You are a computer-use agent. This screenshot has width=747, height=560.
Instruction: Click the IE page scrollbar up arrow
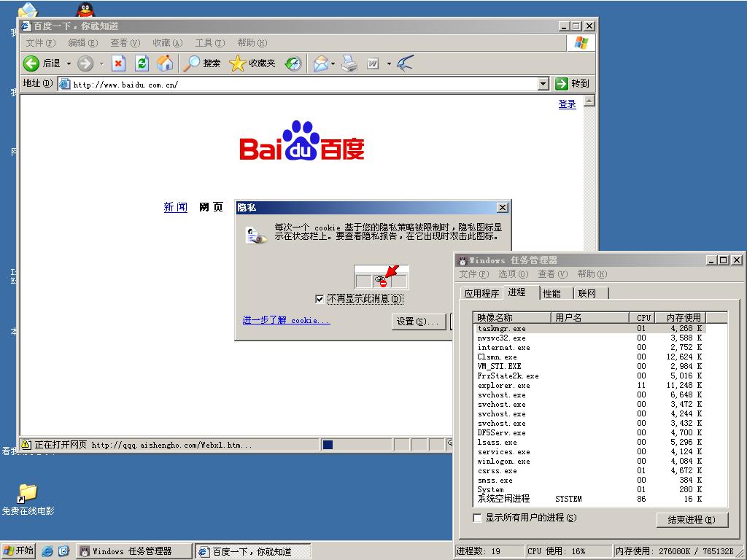coord(589,101)
